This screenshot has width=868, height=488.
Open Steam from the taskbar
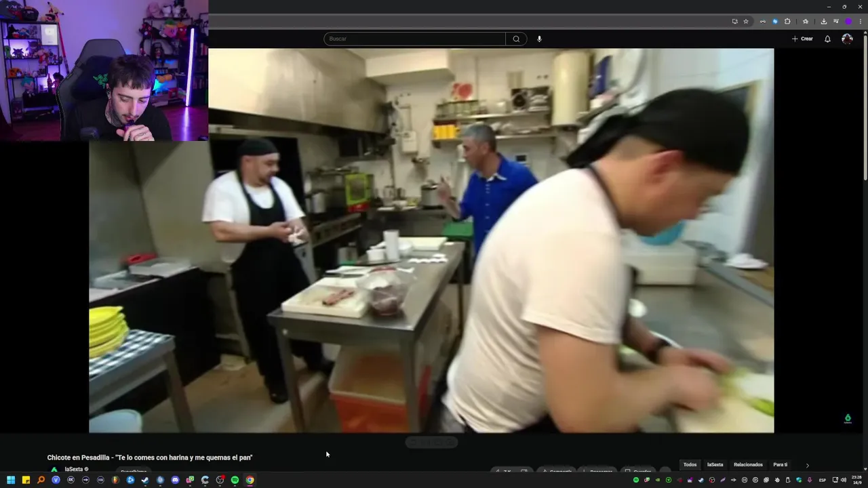[x=145, y=480]
